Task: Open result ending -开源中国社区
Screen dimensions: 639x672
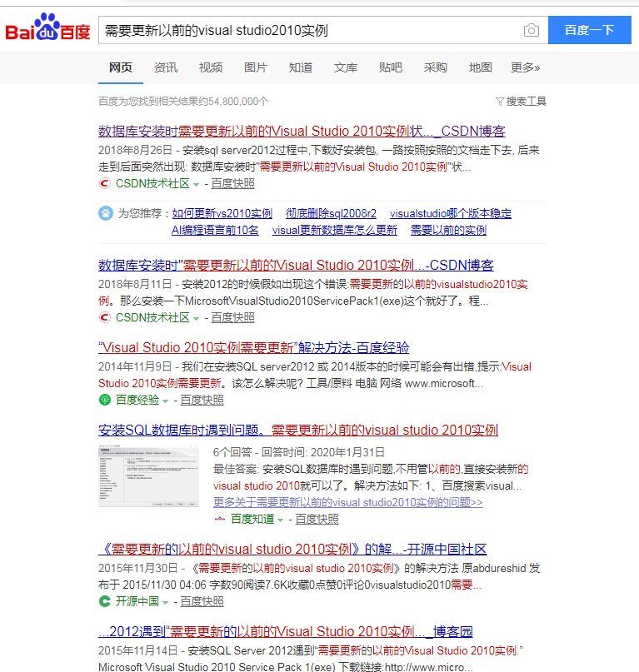Action: click(x=292, y=549)
